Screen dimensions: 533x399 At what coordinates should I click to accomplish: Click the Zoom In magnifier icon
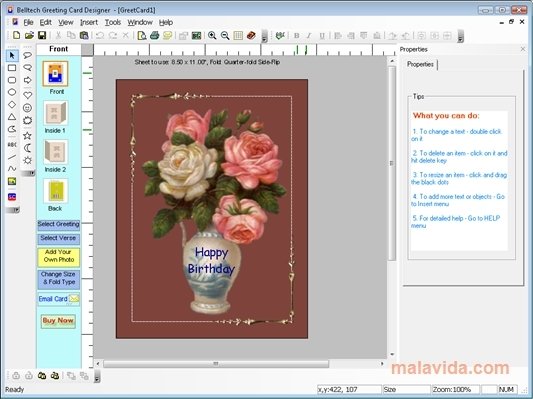tap(212, 35)
